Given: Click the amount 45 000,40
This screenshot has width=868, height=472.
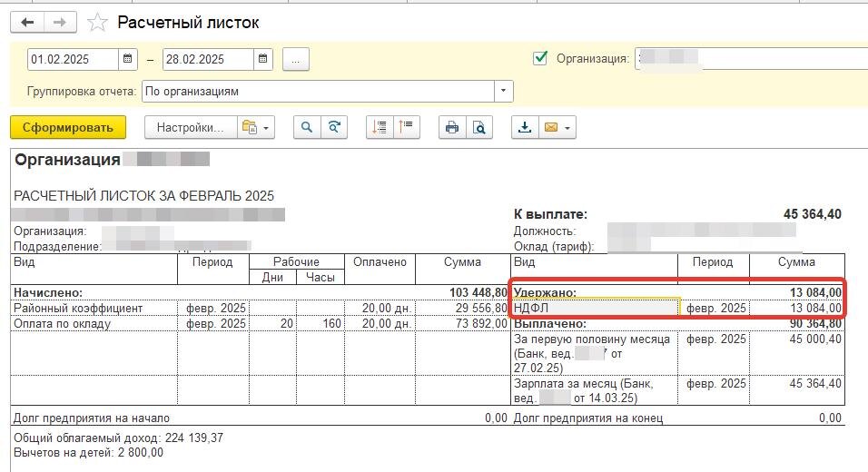Looking at the screenshot, I should [815, 339].
